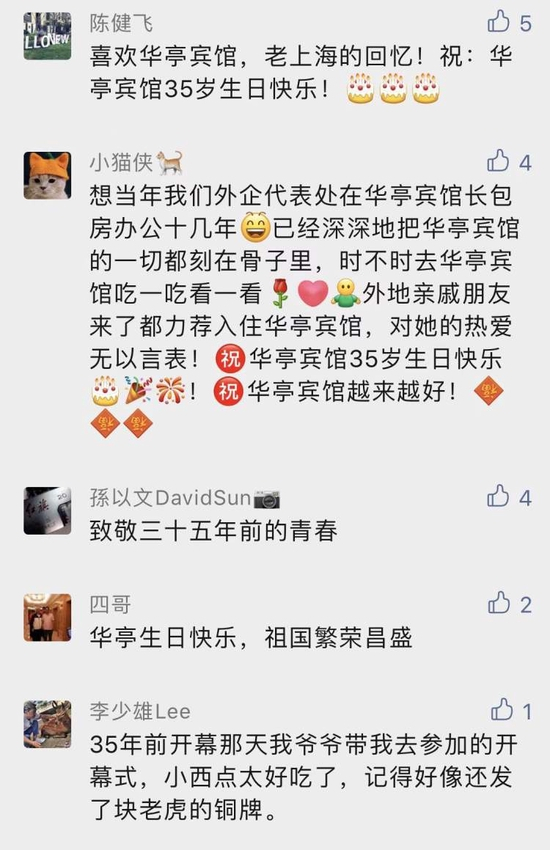Screen dimensions: 550x850
Task: Tap the username 陈健飞
Action: [121, 23]
